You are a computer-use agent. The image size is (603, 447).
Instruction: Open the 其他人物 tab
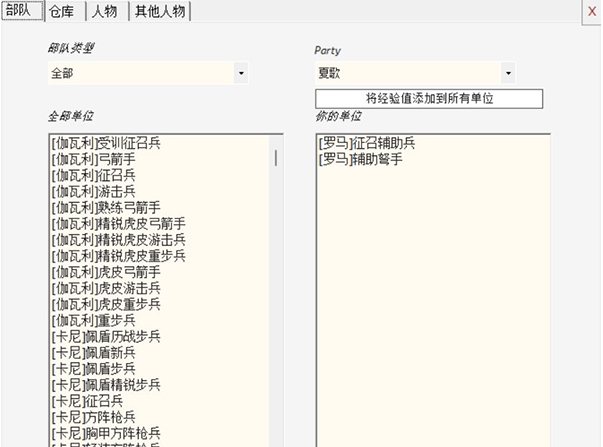coord(160,11)
